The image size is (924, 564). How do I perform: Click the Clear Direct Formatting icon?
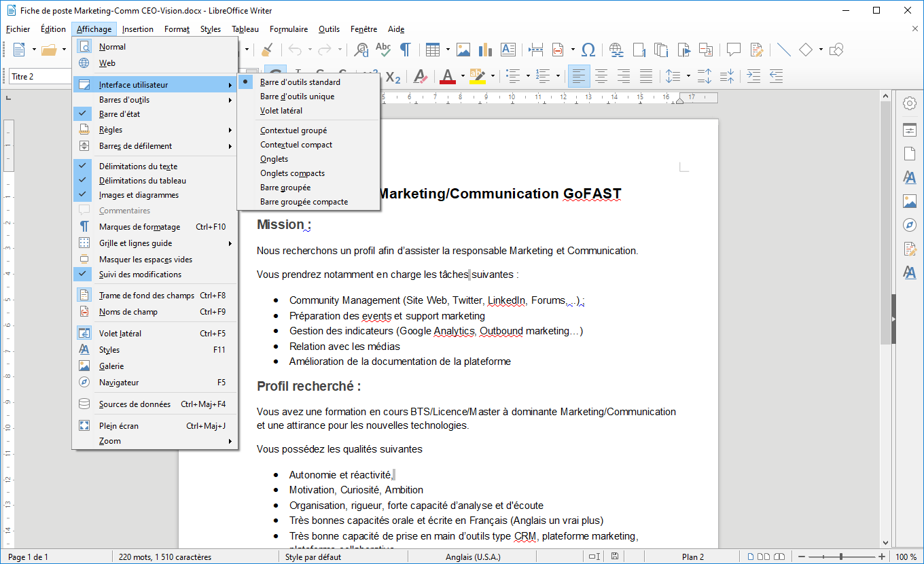(x=420, y=76)
